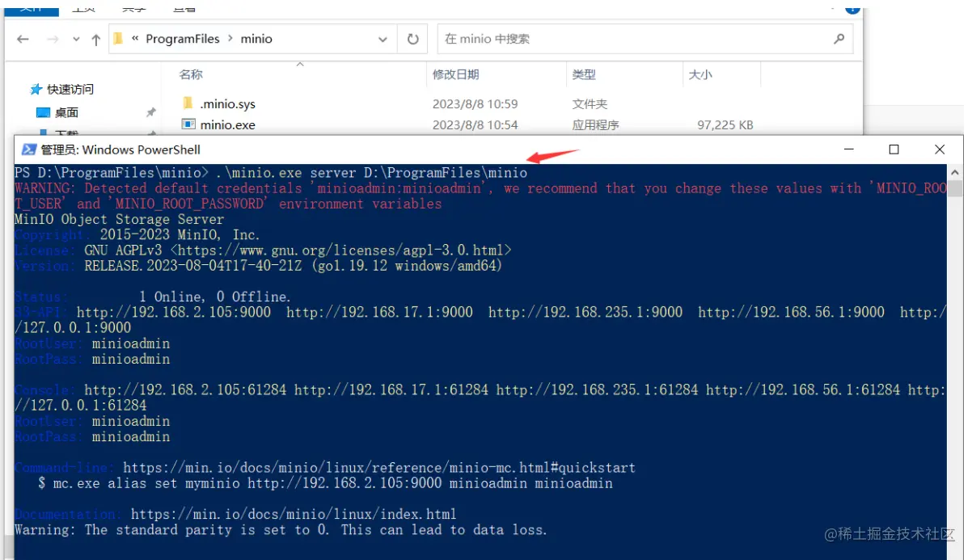Click the minio.exe application icon
The width and height of the screenshot is (972, 560).
pos(188,124)
